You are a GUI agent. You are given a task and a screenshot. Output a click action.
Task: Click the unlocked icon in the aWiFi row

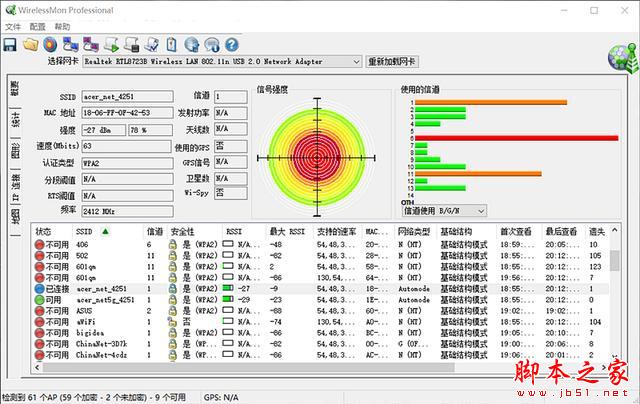coord(173,322)
